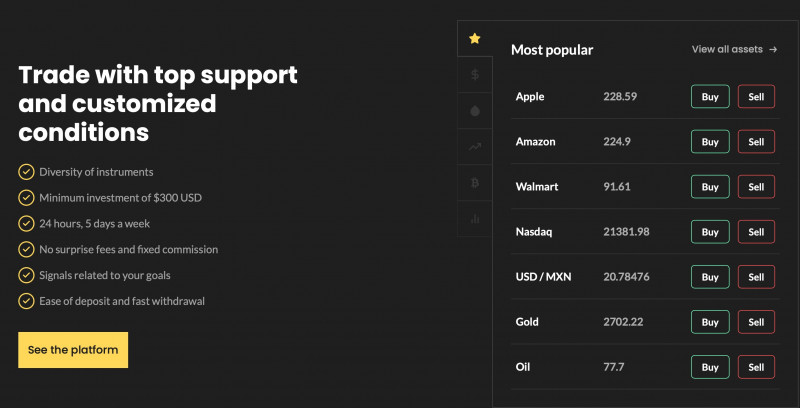
Task: Click the See the platform button
Action: point(73,350)
